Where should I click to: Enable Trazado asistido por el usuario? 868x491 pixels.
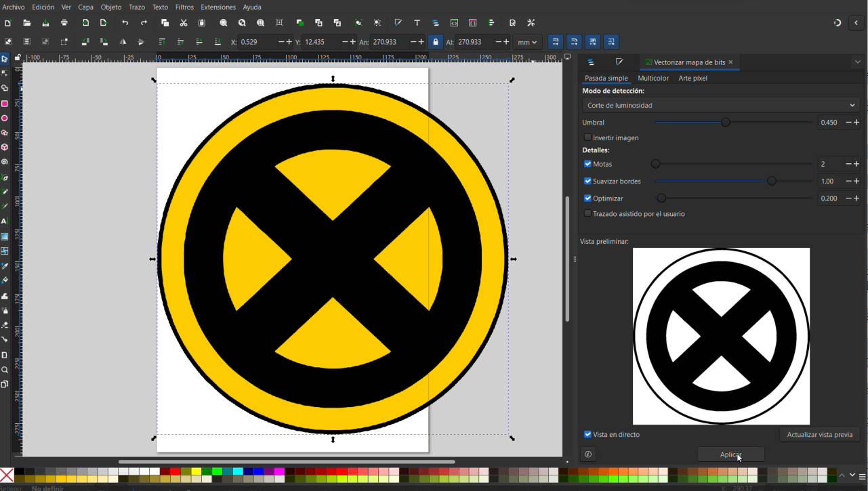(587, 213)
